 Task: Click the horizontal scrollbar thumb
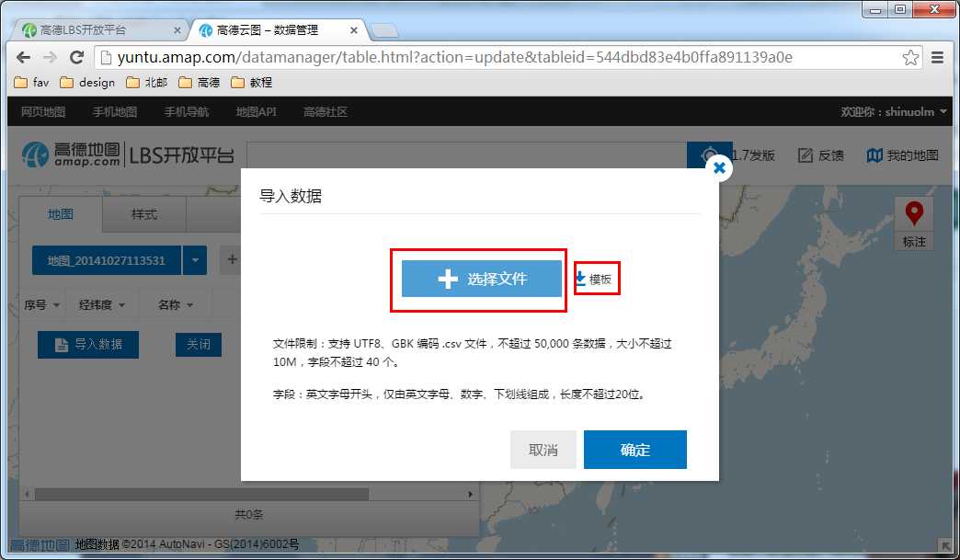[201, 494]
